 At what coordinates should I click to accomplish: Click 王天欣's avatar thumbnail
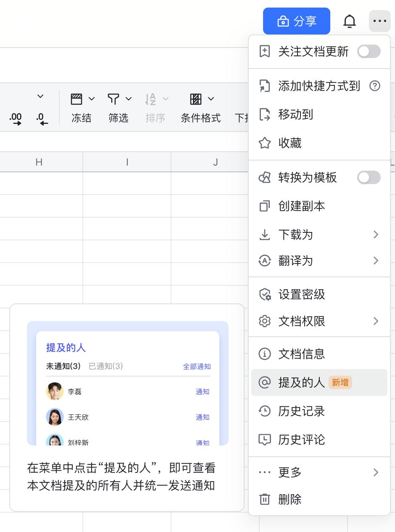click(x=54, y=417)
